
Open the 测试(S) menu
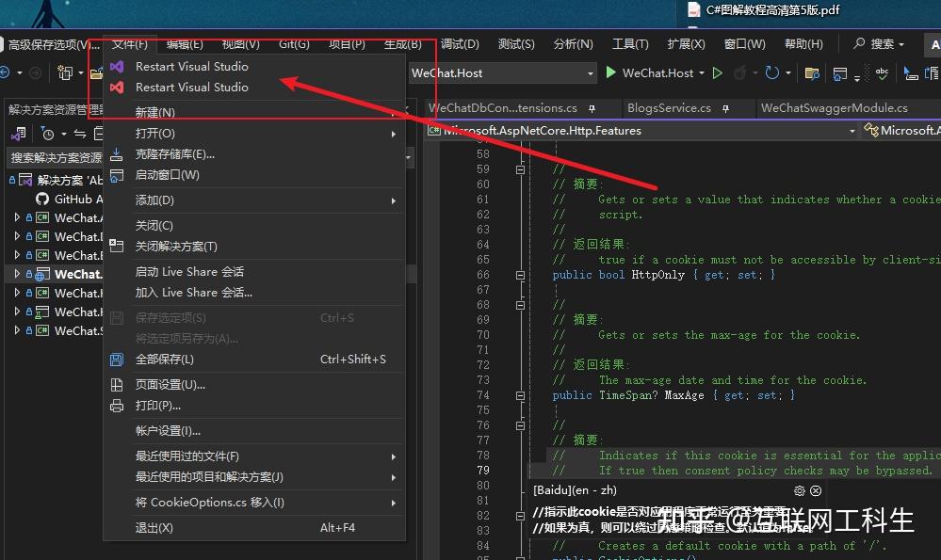516,44
